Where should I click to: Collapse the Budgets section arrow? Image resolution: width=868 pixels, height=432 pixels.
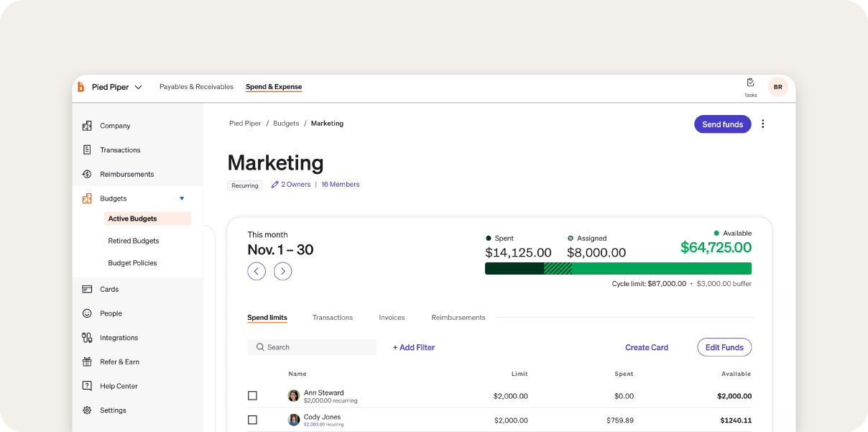point(182,198)
